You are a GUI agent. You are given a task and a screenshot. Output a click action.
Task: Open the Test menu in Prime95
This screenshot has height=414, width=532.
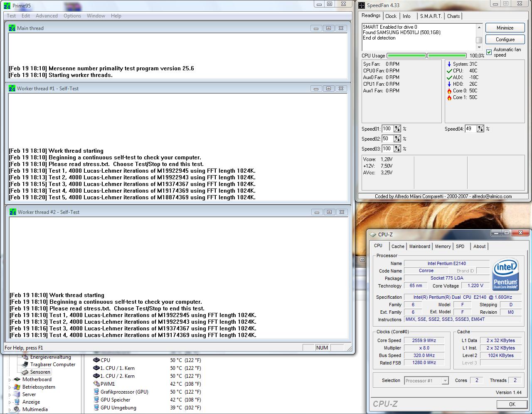(11, 16)
